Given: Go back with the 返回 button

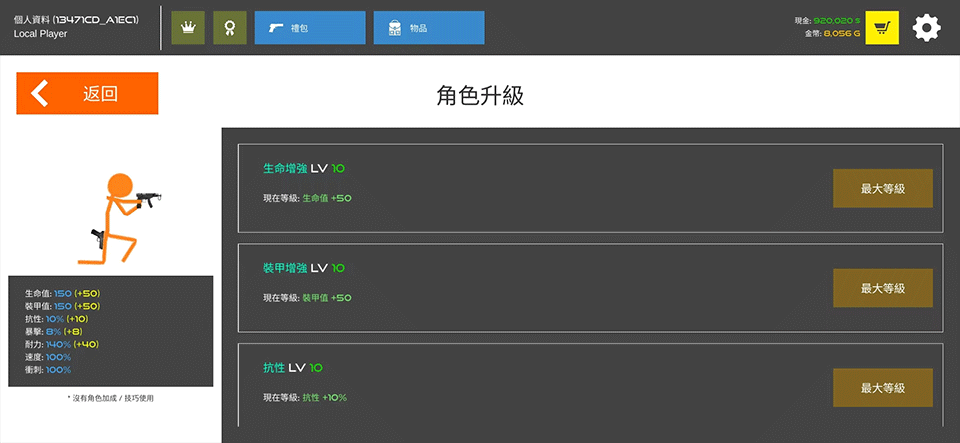Looking at the screenshot, I should pos(87,93).
